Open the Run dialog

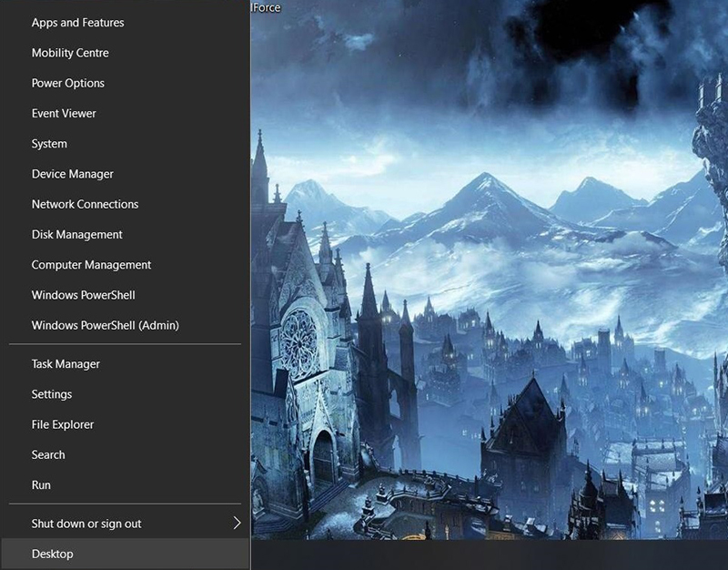[x=41, y=485]
